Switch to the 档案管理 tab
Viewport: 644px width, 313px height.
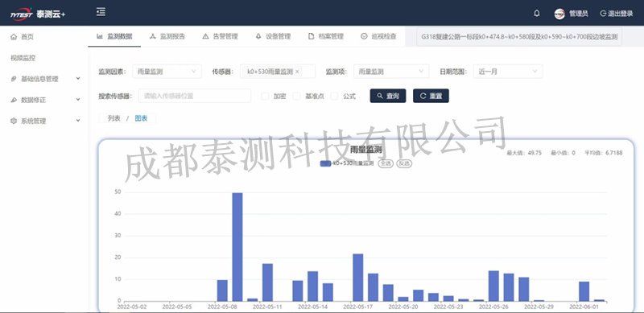pos(326,36)
